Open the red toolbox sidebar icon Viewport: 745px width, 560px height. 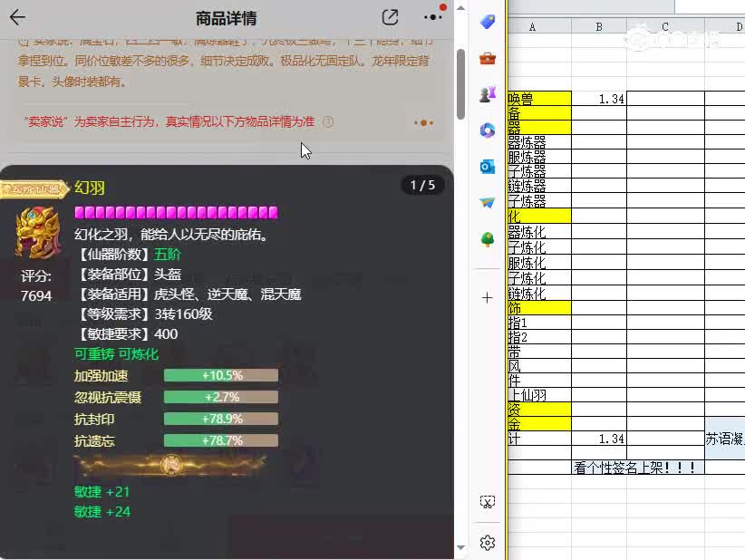tap(488, 58)
